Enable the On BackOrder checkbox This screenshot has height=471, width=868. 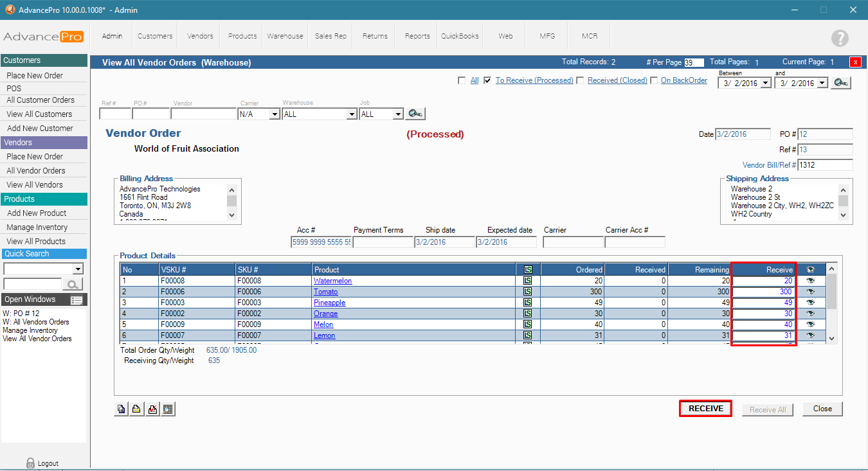coord(654,80)
